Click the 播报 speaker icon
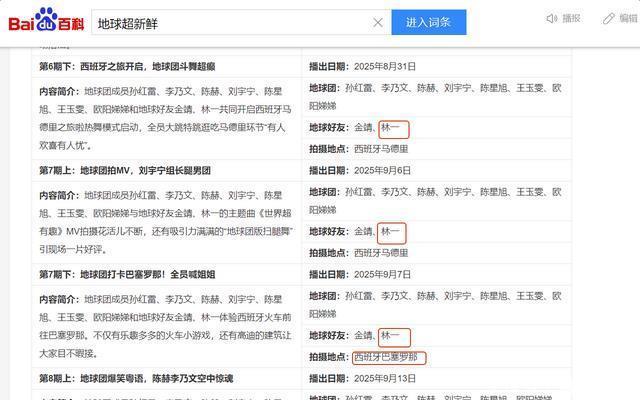Viewport: 640px width, 400px height. pyautogui.click(x=551, y=19)
